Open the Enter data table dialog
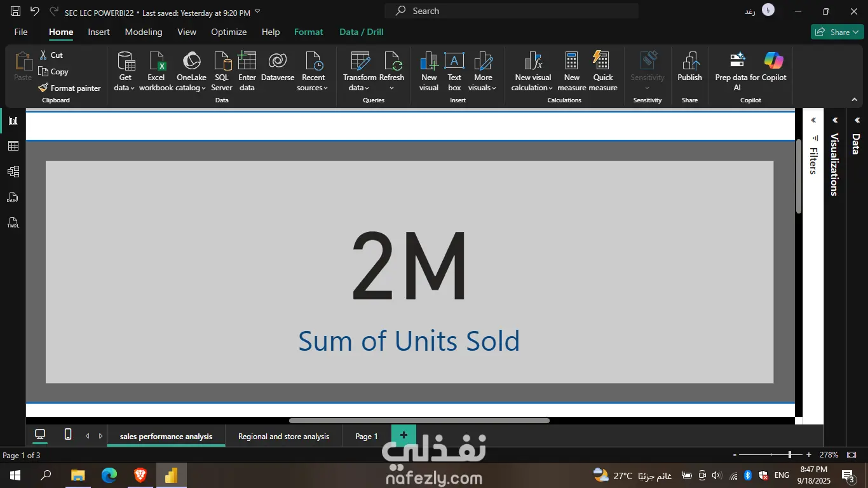 [x=247, y=72]
